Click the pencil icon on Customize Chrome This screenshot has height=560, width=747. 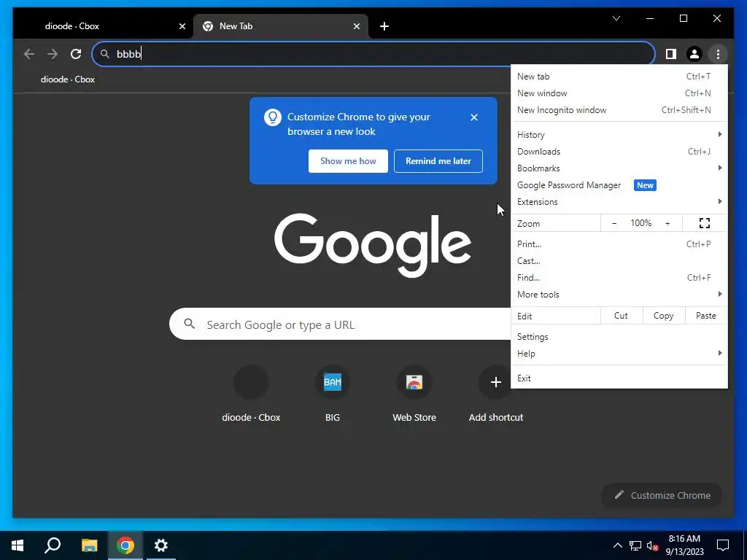(619, 495)
